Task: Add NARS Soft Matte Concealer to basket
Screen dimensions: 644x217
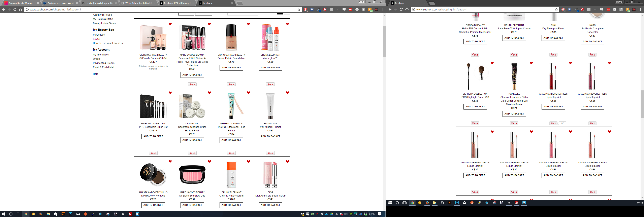Action: [592, 41]
